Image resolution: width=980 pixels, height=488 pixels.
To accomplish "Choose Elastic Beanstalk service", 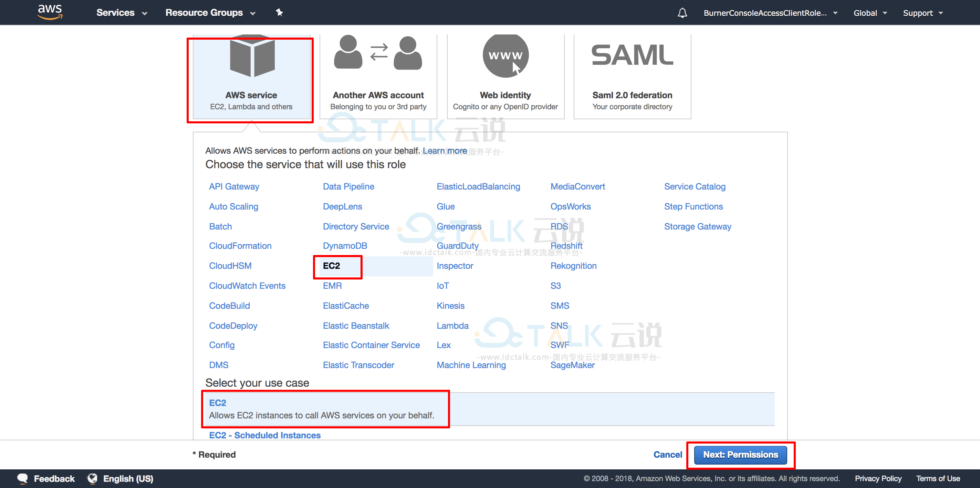I will point(356,326).
